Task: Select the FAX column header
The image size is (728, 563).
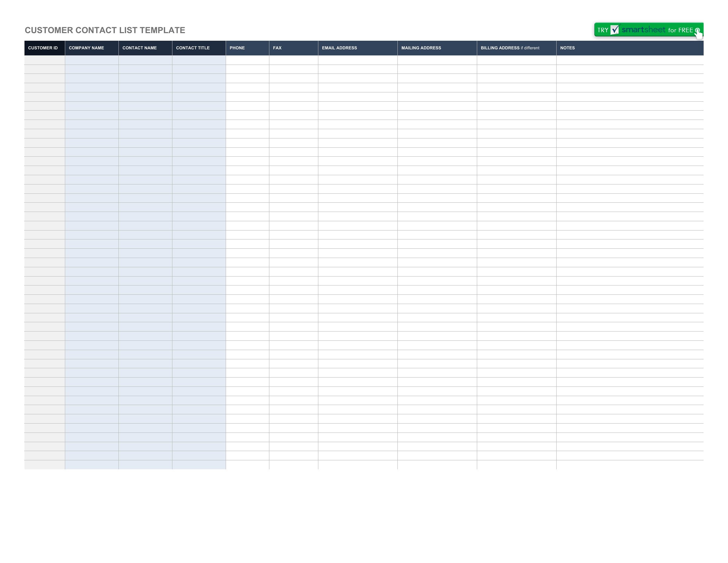Action: 294,48
